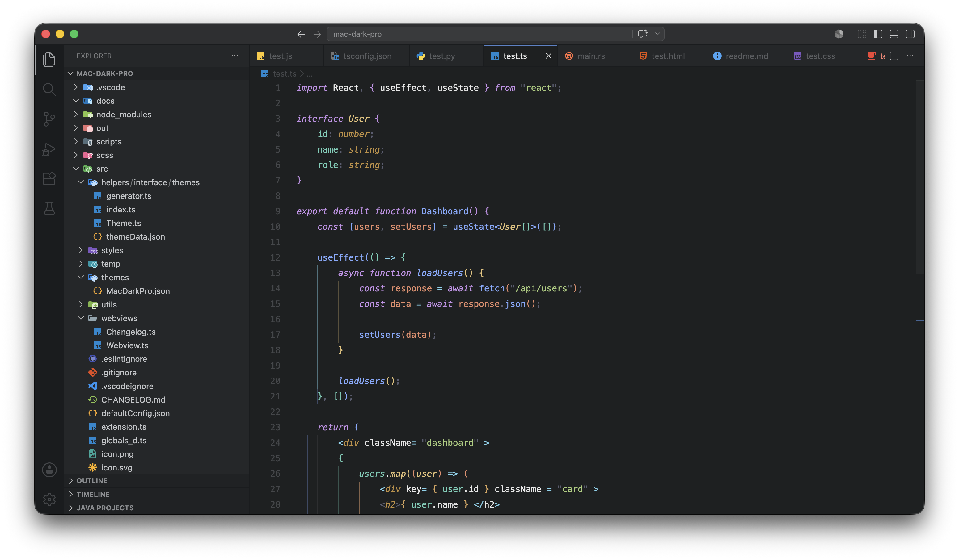The width and height of the screenshot is (959, 560).
Task: Open the chat dropdown arrow in title bar
Action: point(657,34)
